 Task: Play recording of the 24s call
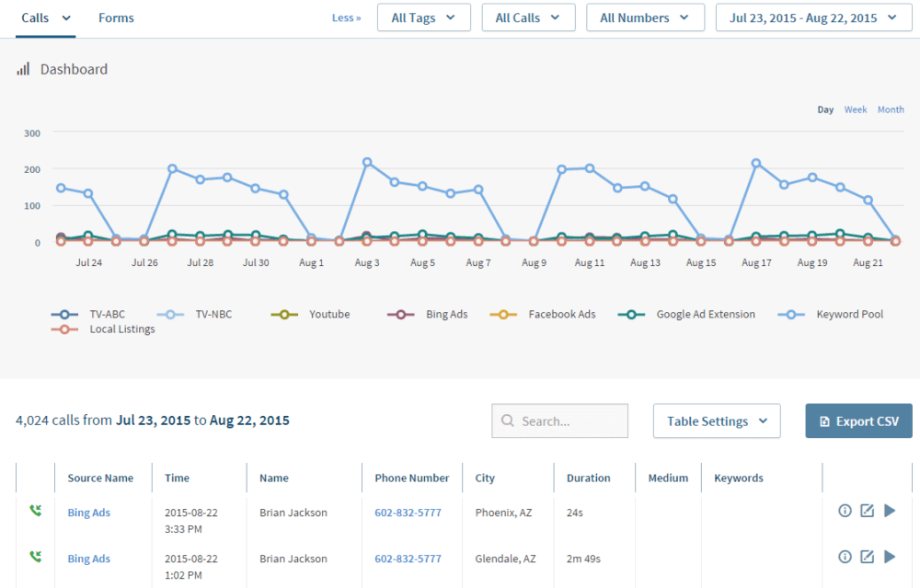point(890,511)
